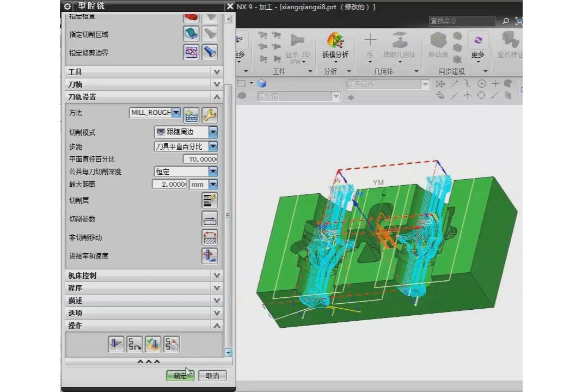Collapse dialog with triple-caret less button
This screenshot has width=588, height=392.
(x=149, y=362)
